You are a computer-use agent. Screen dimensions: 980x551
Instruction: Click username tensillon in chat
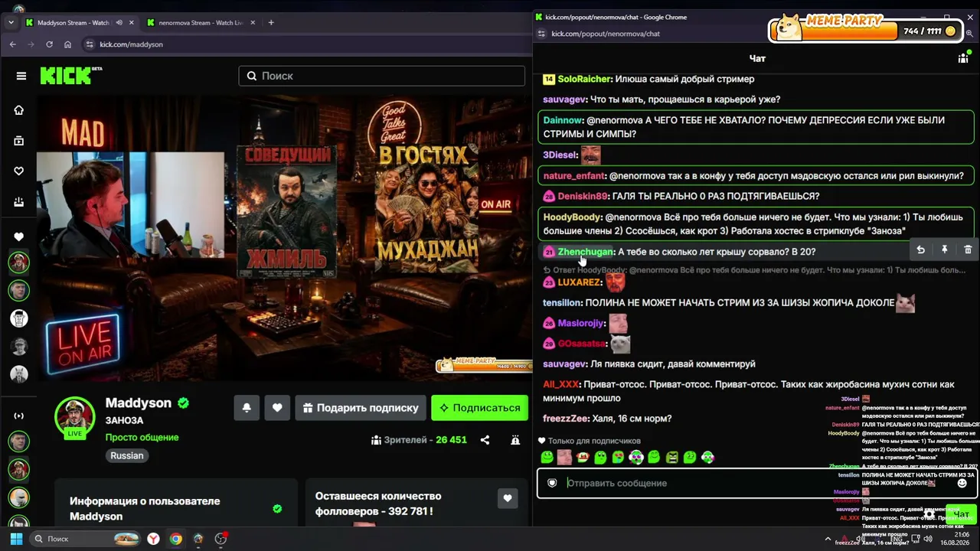click(x=562, y=302)
